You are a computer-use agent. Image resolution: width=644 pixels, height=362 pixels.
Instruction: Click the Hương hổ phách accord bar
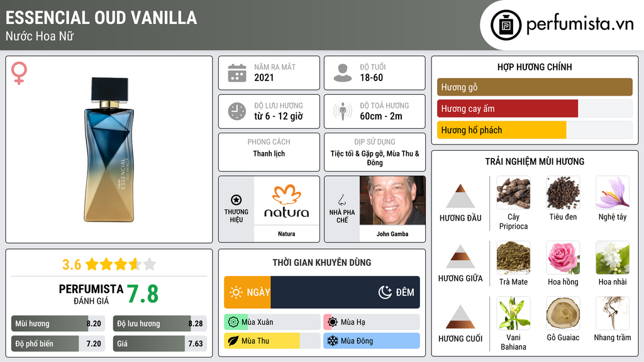(535, 130)
